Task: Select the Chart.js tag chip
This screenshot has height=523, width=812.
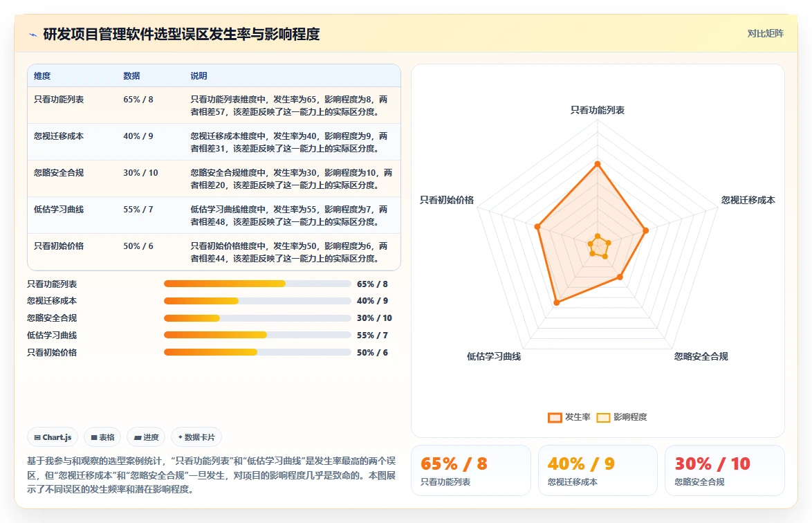Action: pos(53,437)
